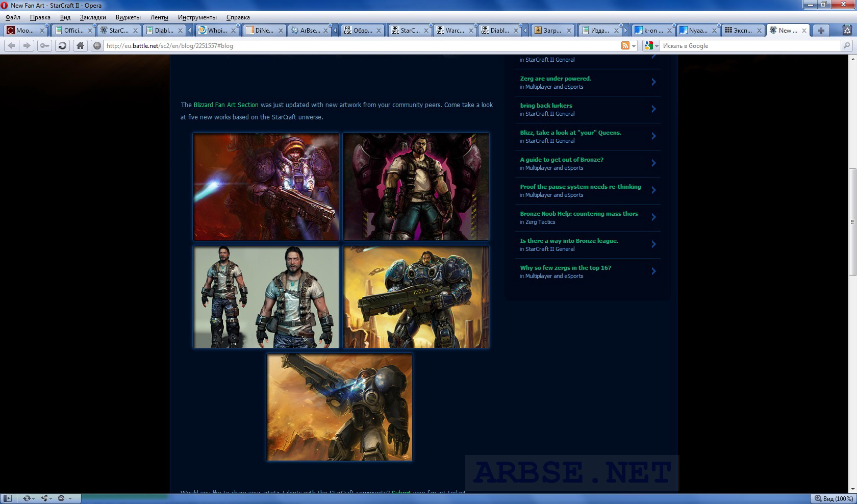Image resolution: width=857 pixels, height=504 pixels.
Task: Open the Google search engine dropdown
Action: click(657, 46)
